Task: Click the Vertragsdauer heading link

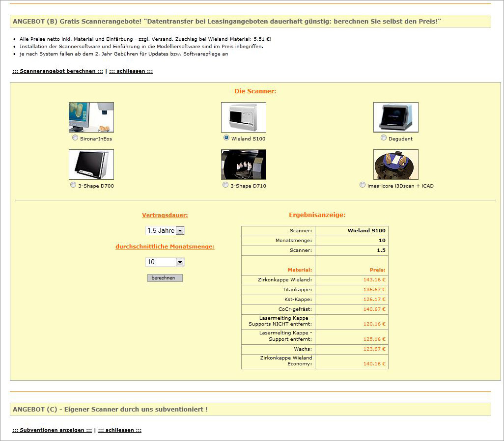Action: click(x=165, y=215)
